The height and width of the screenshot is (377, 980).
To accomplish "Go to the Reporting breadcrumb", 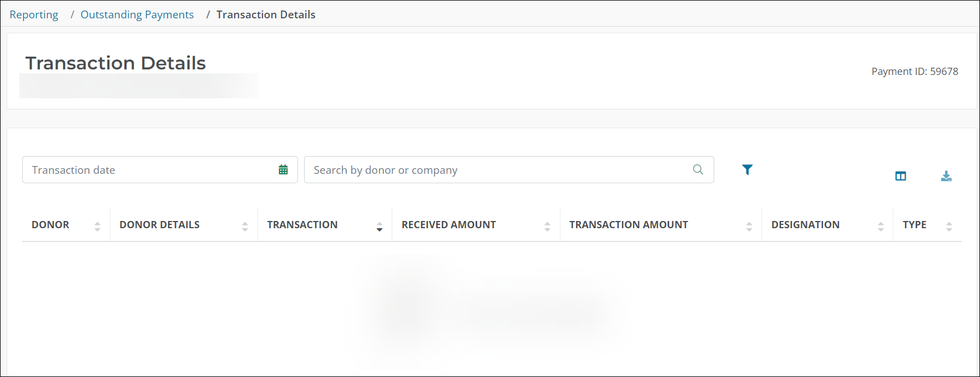I will coord(34,14).
